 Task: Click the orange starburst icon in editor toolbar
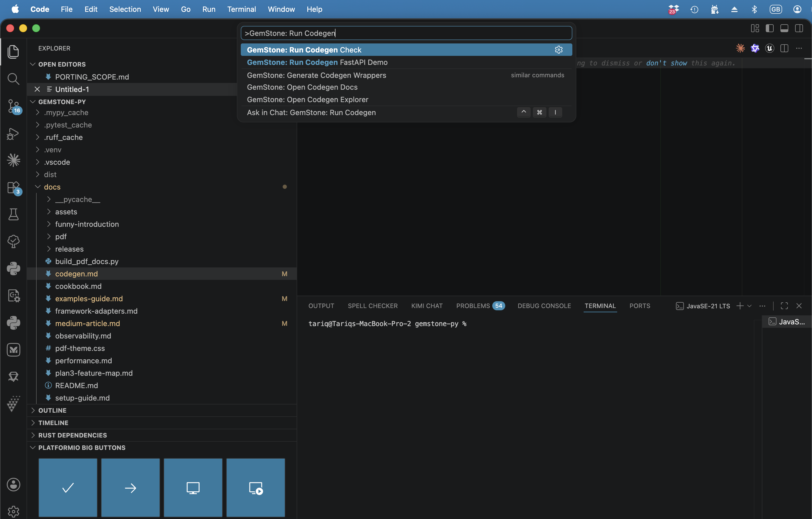740,48
